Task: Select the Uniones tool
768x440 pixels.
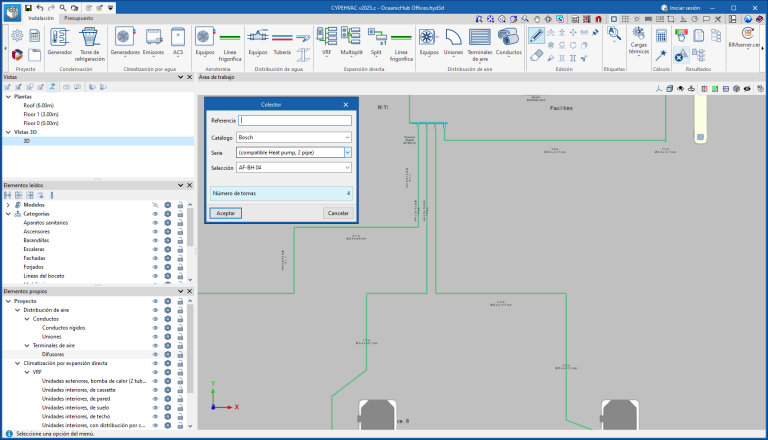Action: [453, 41]
